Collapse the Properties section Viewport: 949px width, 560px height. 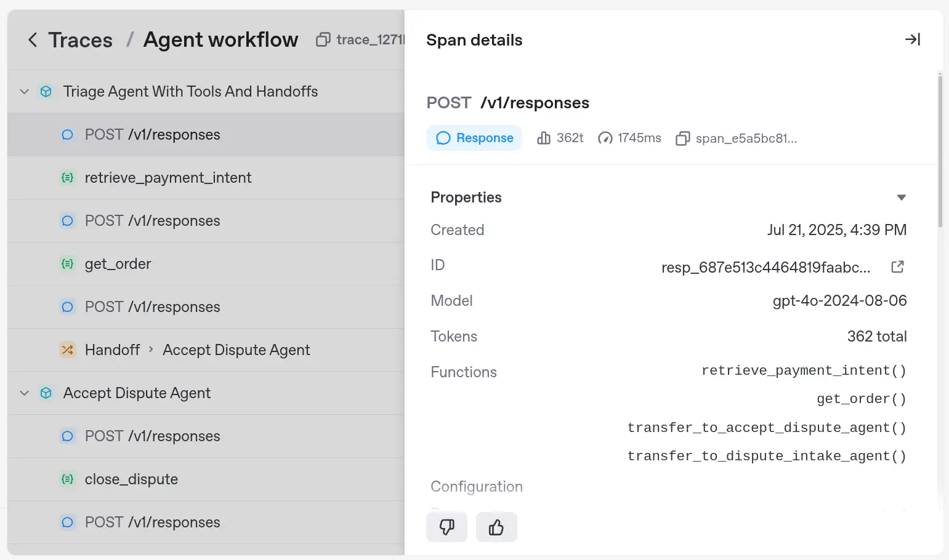point(902,198)
